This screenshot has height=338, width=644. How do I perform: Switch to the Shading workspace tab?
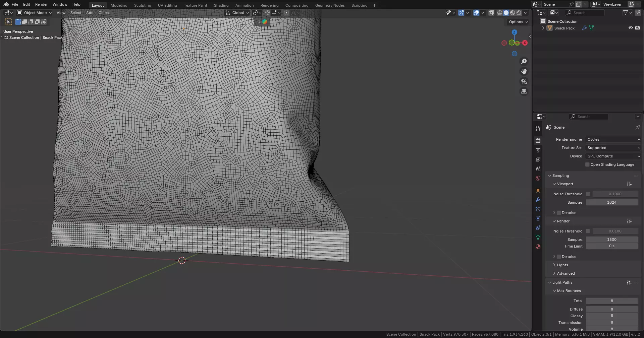[x=221, y=5]
